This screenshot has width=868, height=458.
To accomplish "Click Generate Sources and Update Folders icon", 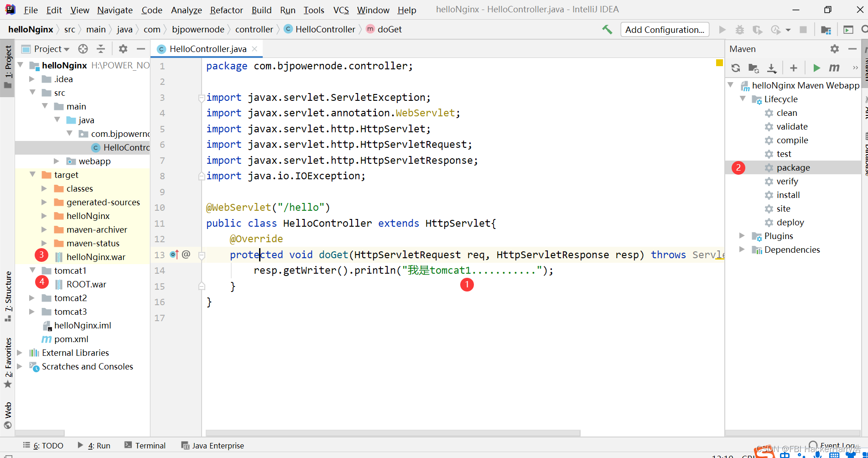I will [x=754, y=68].
